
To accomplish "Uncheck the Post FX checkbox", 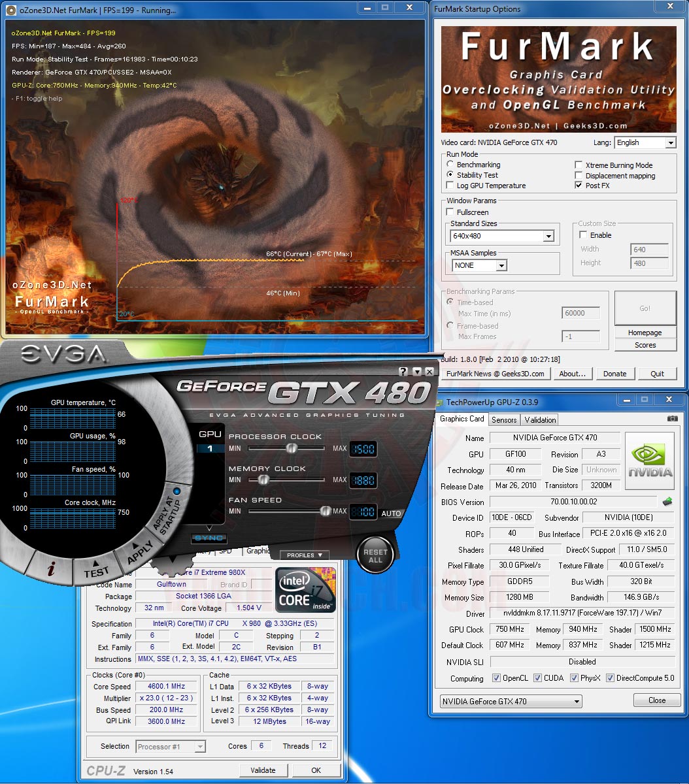I will (x=579, y=186).
